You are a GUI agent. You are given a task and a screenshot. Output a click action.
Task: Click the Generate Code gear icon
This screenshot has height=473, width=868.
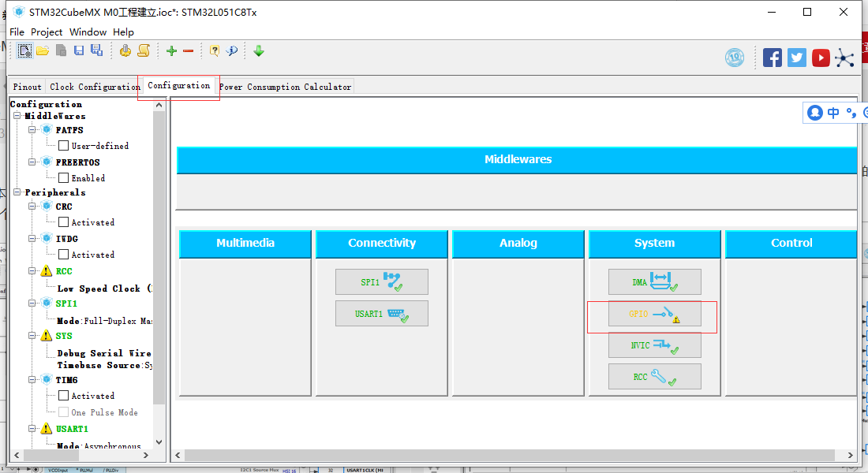pyautogui.click(x=125, y=51)
